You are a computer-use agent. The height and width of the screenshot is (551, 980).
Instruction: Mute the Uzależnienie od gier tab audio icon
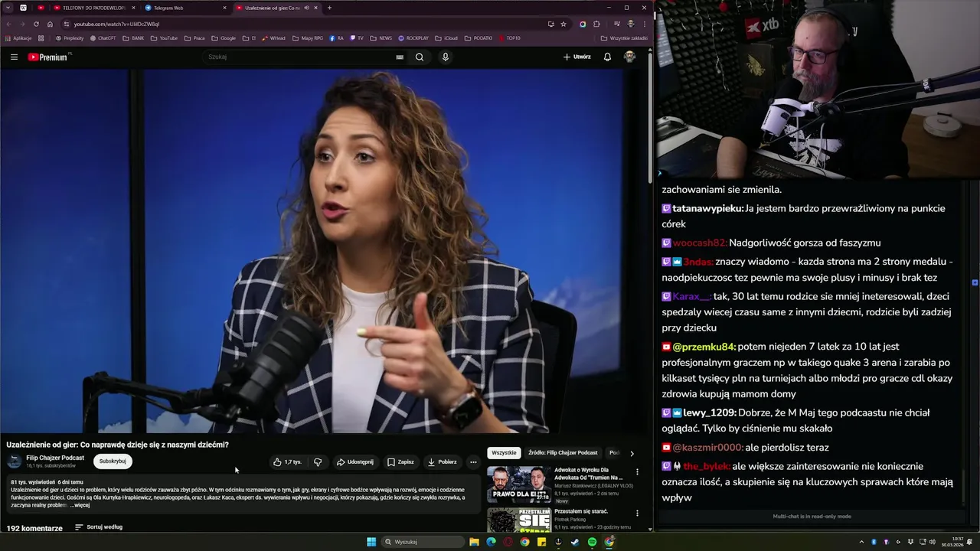click(x=306, y=8)
